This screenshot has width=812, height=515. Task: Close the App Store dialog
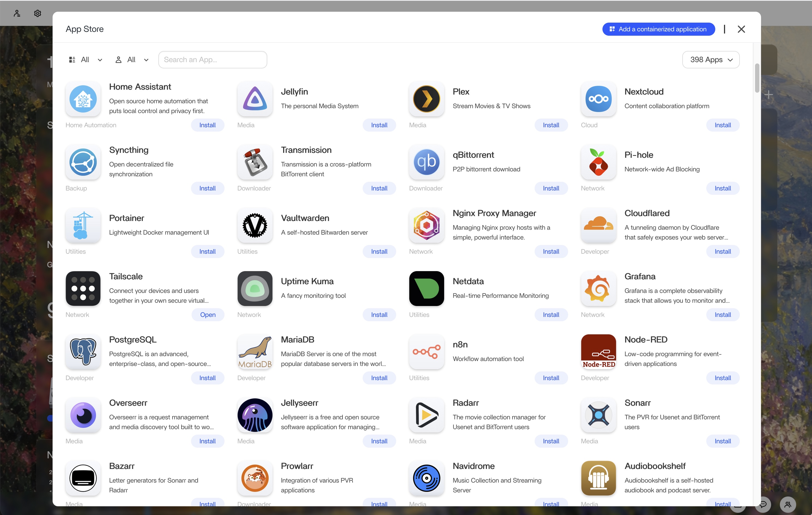point(741,29)
